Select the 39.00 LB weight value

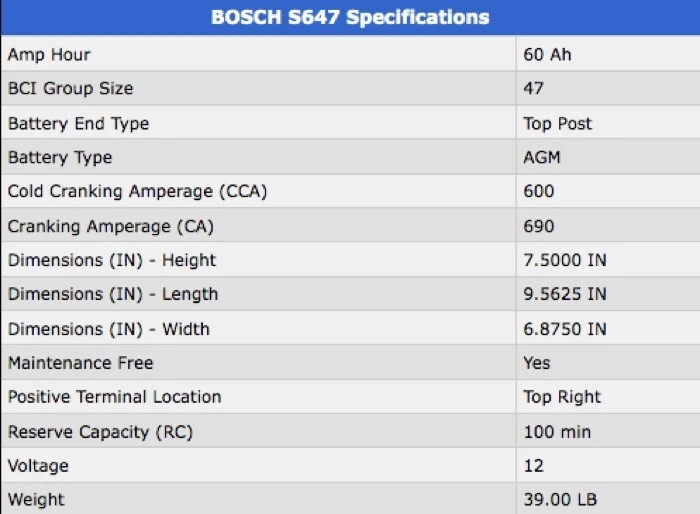coord(560,499)
